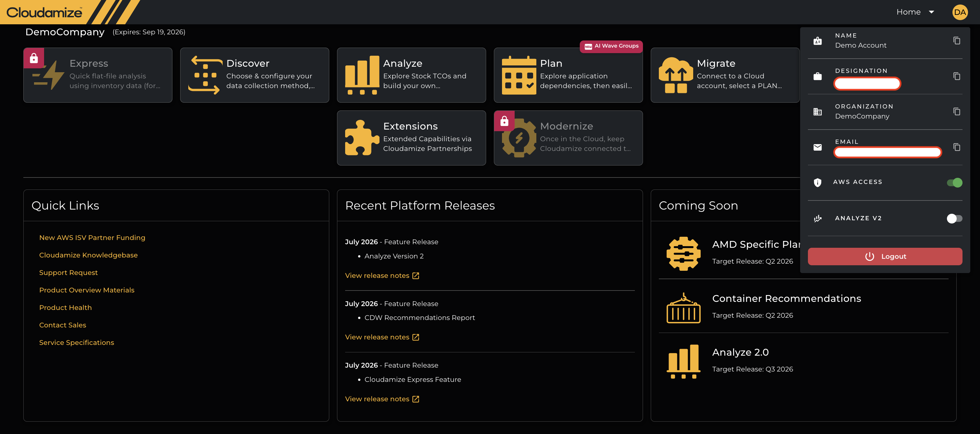The image size is (980, 434).
Task: Open the Analyze card title
Action: pyautogui.click(x=402, y=63)
